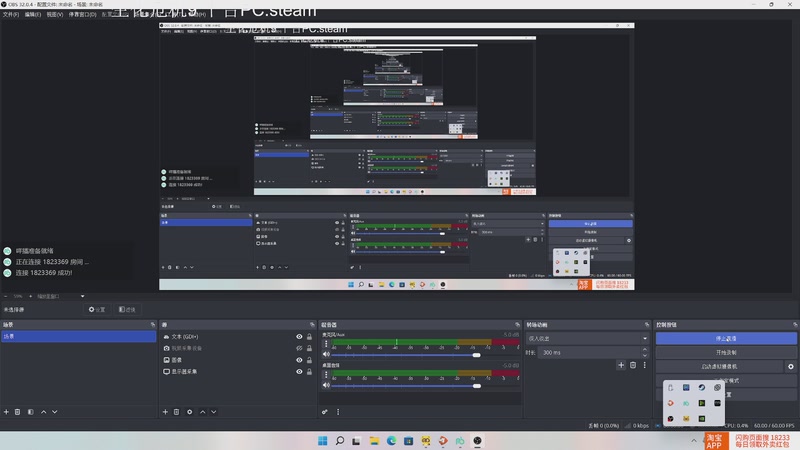Expand hidden tray icons chevron on taskbar
Screen dimensions: 800x450
[x=693, y=441]
